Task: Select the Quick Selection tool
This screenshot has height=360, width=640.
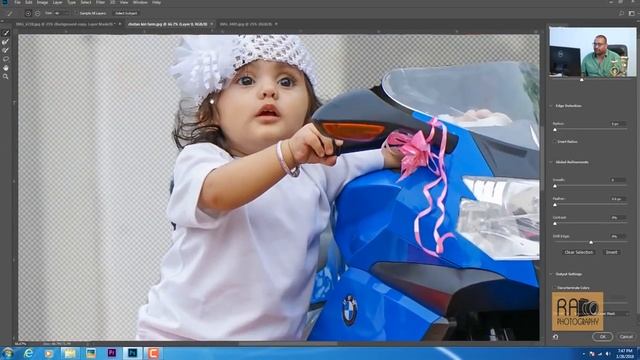Action: tap(6, 33)
